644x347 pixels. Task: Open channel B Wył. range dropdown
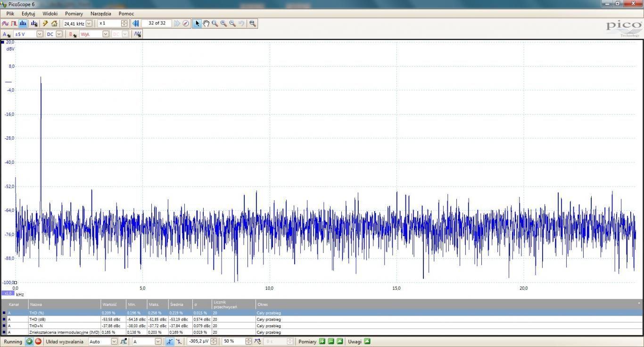(x=106, y=34)
